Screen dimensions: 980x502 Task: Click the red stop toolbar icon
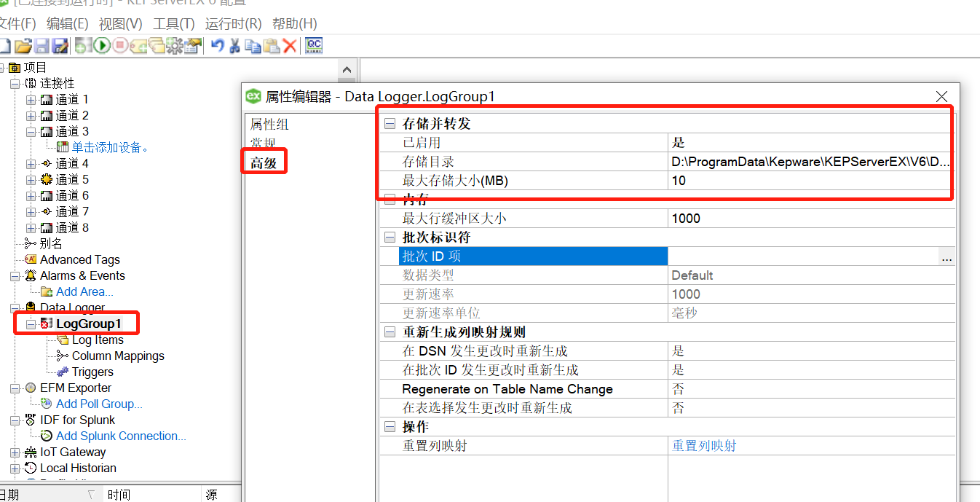click(120, 46)
